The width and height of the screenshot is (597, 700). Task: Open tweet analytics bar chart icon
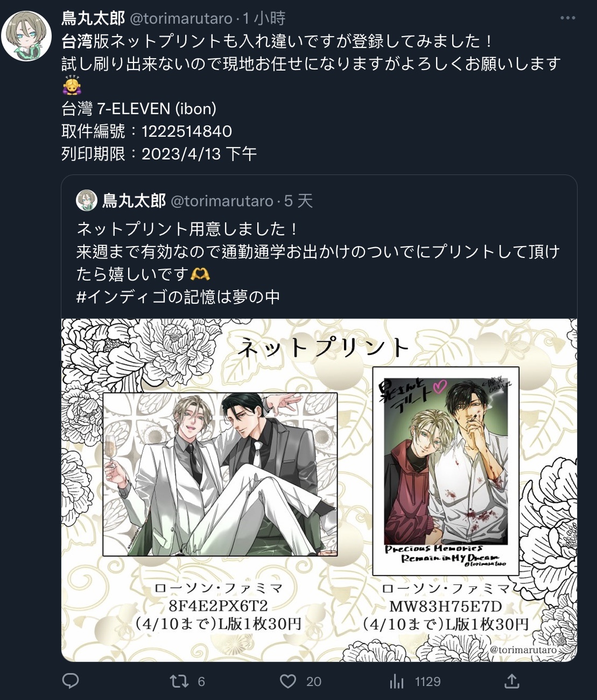click(397, 682)
